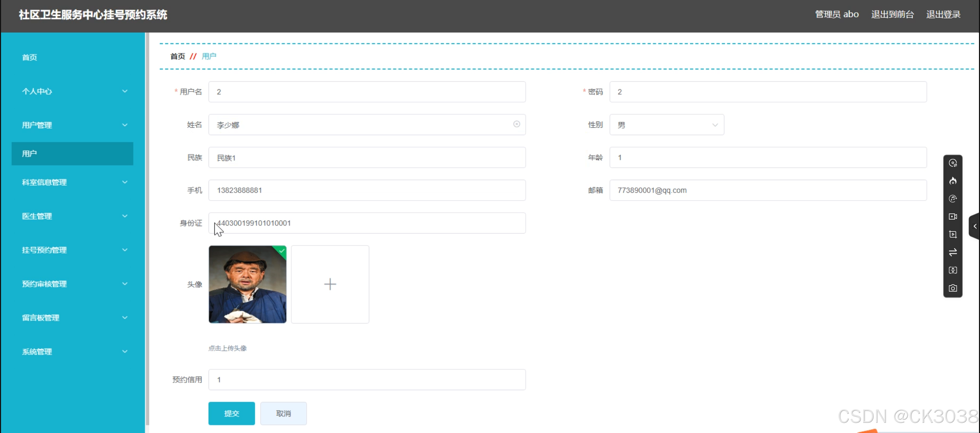980x433 pixels.
Task: Click the video camera record icon
Action: (953, 216)
